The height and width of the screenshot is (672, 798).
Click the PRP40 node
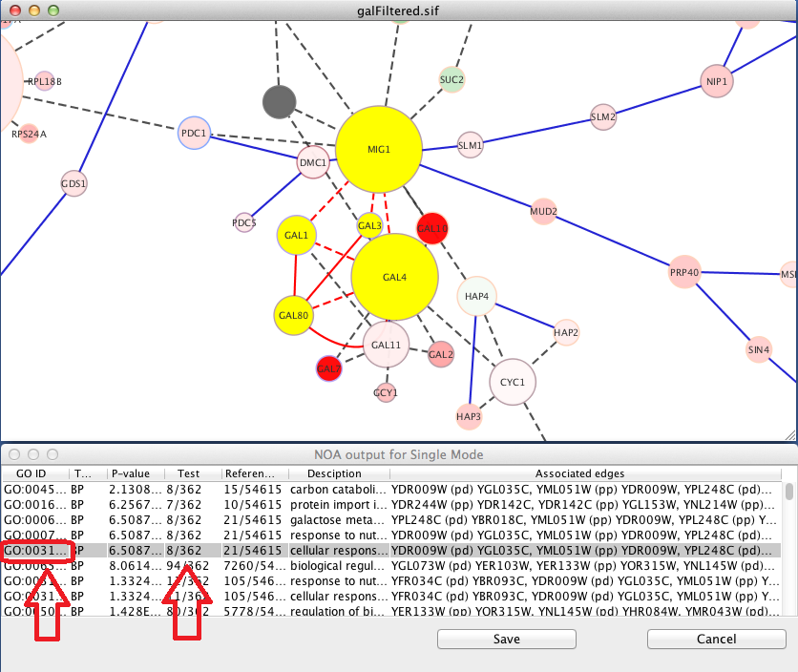point(684,273)
